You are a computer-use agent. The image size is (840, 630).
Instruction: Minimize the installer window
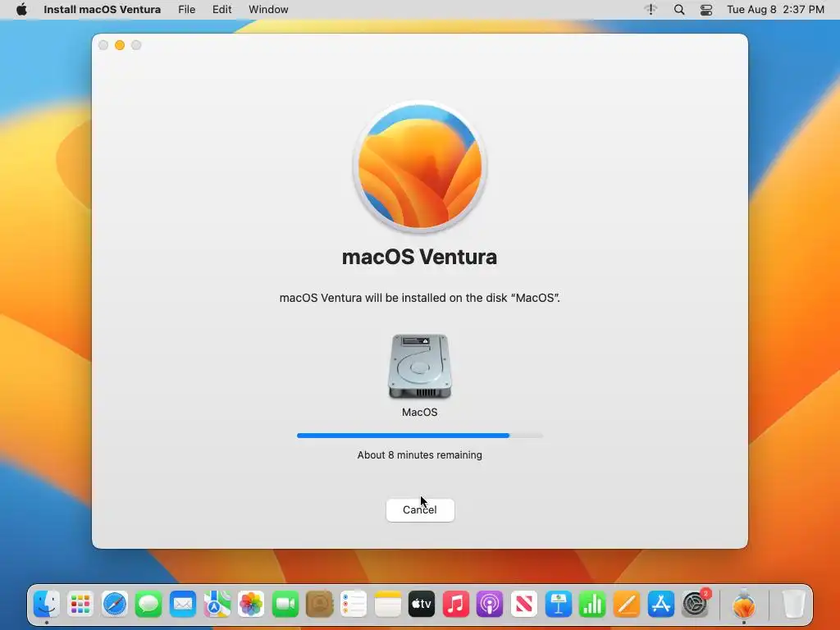120,46
